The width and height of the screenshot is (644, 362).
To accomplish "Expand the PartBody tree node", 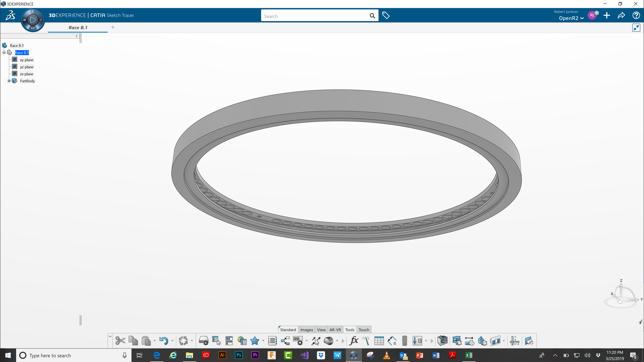I will [9, 81].
